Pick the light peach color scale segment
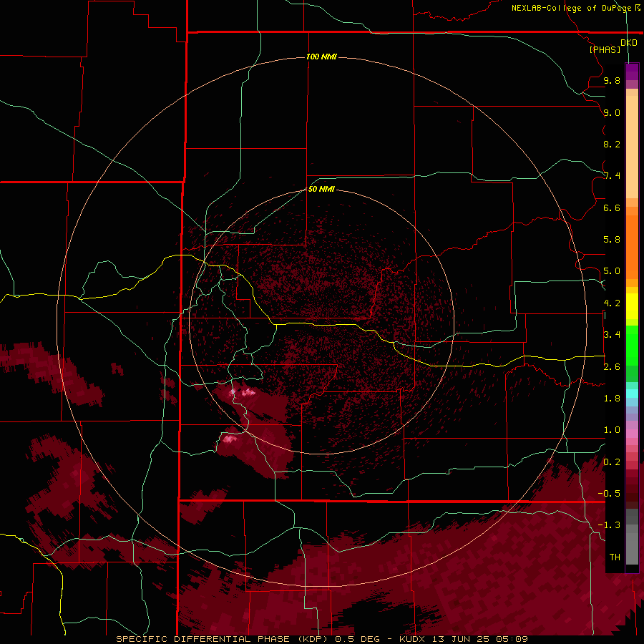 pos(632,147)
